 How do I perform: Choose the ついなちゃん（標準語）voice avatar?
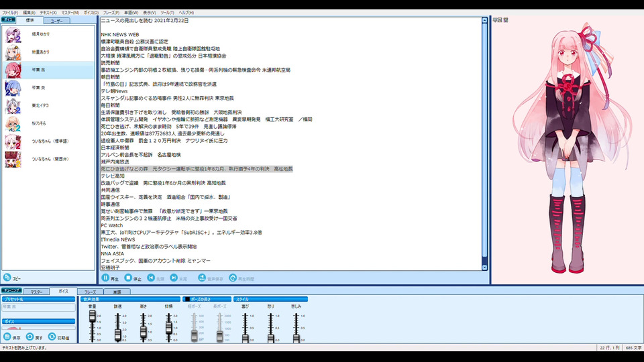[x=13, y=141]
